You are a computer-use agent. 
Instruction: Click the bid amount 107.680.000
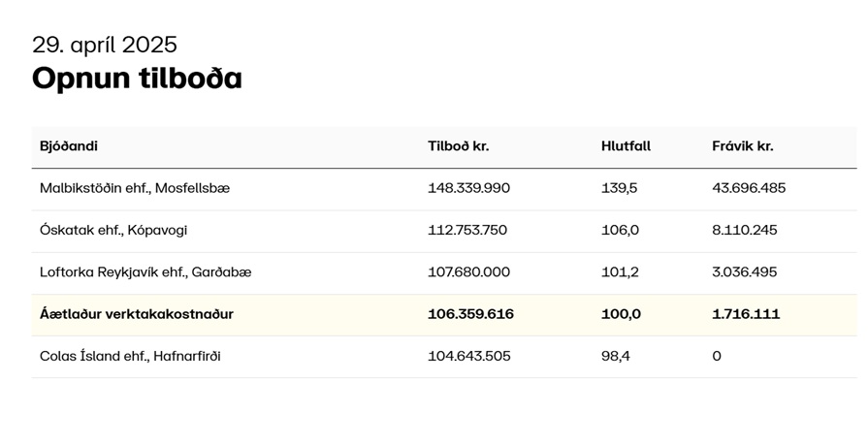(x=468, y=272)
